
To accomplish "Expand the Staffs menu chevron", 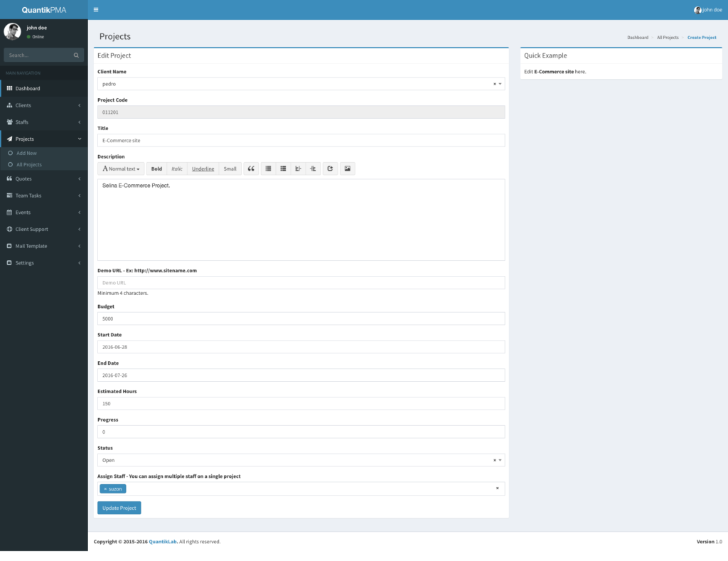I will pos(80,122).
